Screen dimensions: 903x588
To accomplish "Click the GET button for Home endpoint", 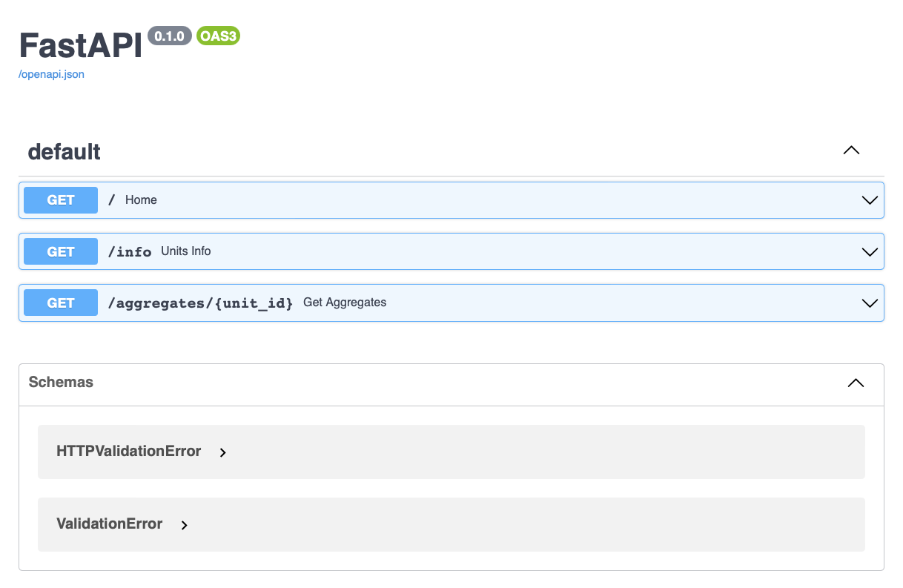I will tap(61, 200).
